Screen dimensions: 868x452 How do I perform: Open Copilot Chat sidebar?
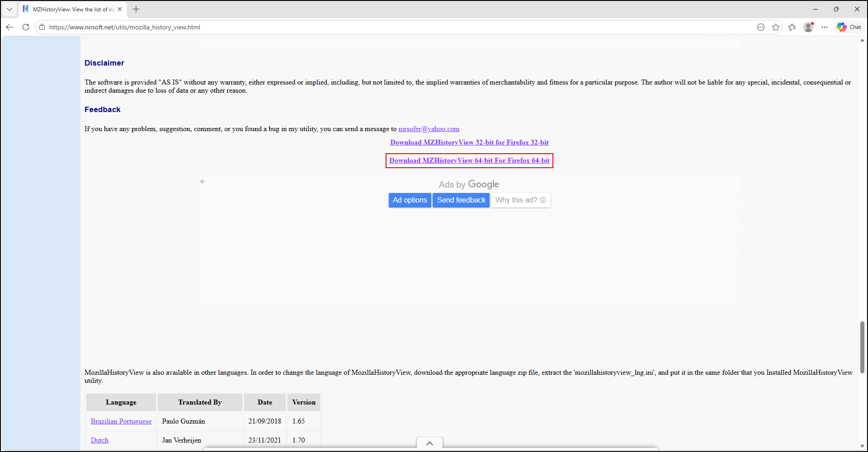point(849,27)
